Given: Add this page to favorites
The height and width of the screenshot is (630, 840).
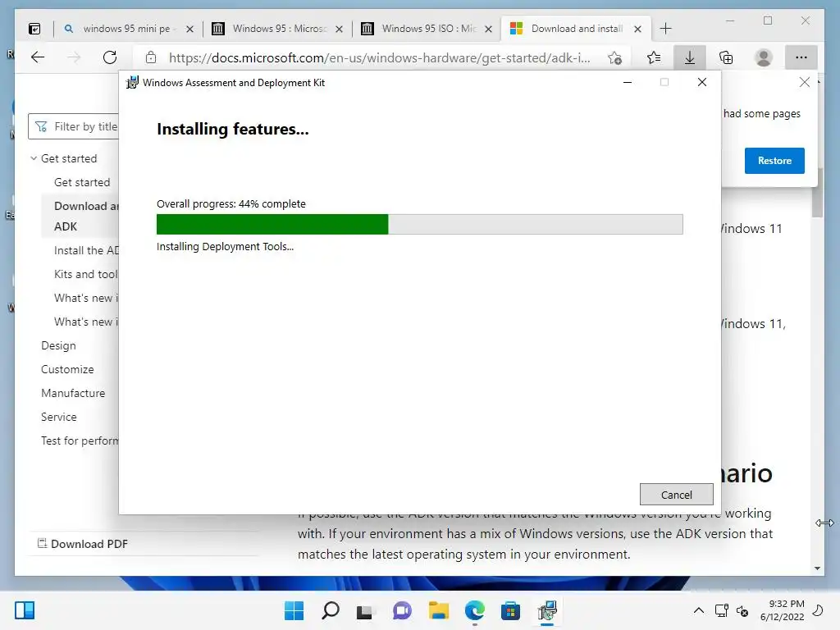Looking at the screenshot, I should (x=615, y=57).
